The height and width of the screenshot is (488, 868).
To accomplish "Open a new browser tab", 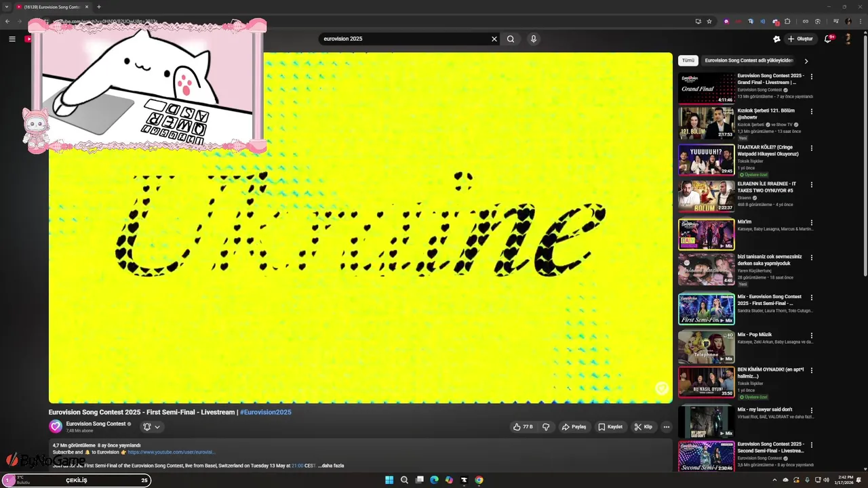I will coord(99,7).
